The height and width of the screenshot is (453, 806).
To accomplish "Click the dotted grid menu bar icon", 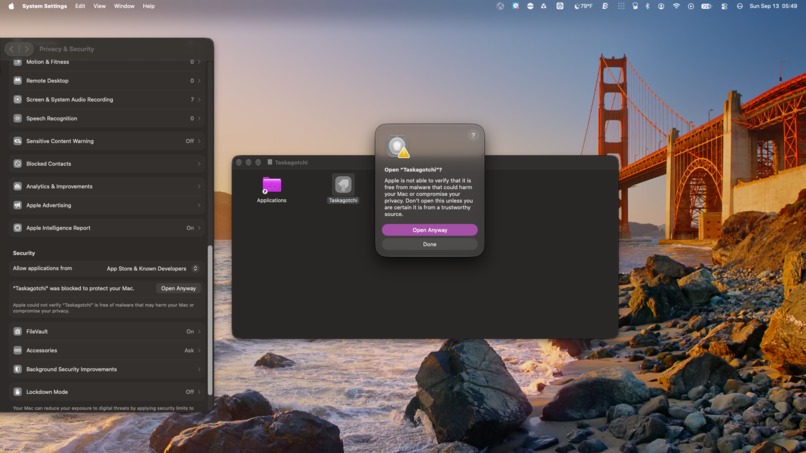I will tap(621, 6).
